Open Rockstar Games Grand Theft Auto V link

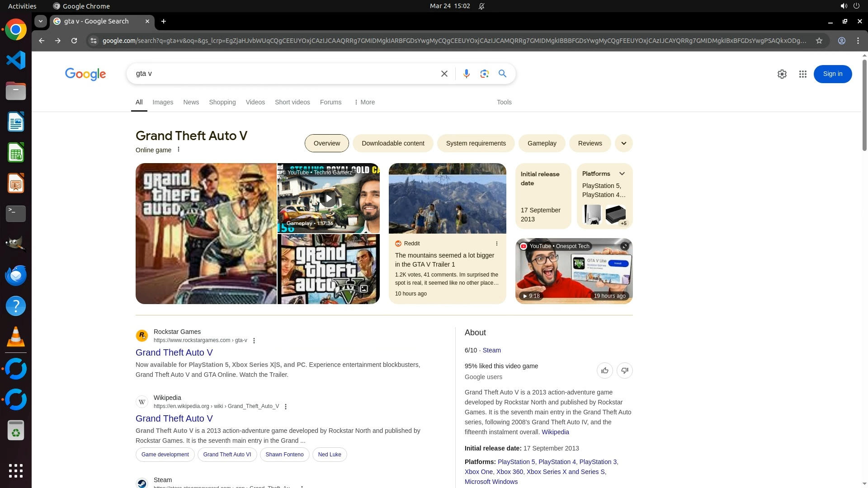174,352
